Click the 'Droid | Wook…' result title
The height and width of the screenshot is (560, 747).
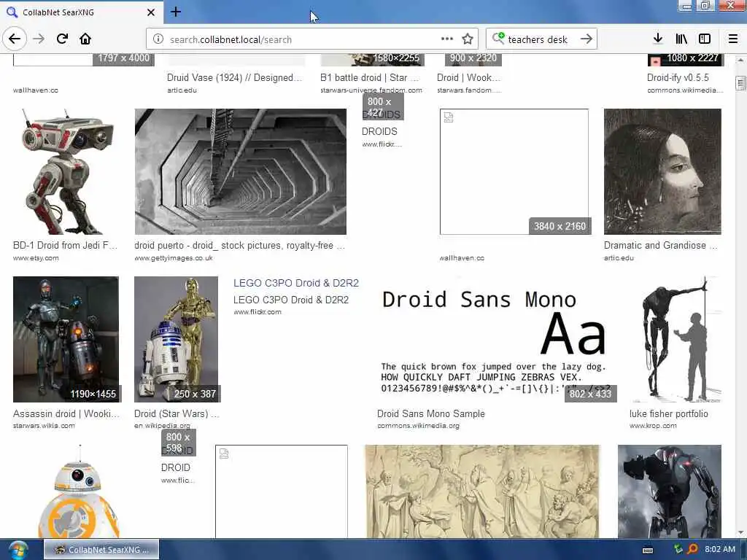click(469, 77)
